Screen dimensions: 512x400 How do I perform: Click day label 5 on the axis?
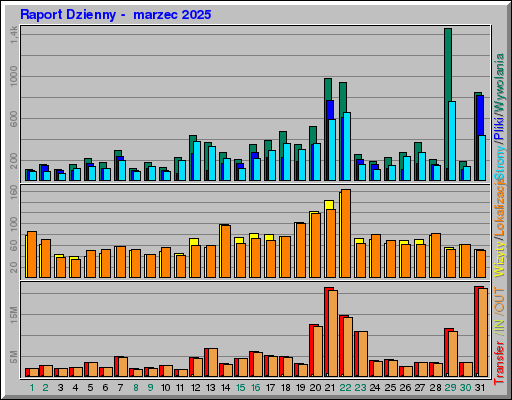coord(91,388)
